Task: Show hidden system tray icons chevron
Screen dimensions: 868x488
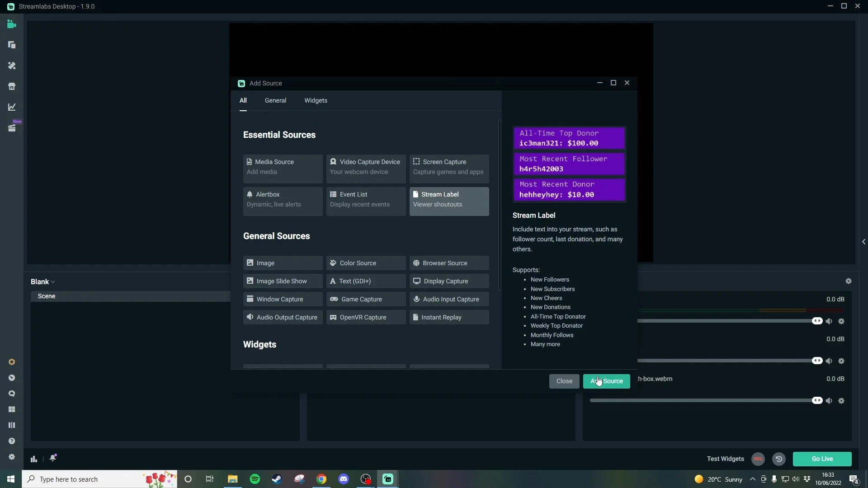Action: tap(752, 479)
